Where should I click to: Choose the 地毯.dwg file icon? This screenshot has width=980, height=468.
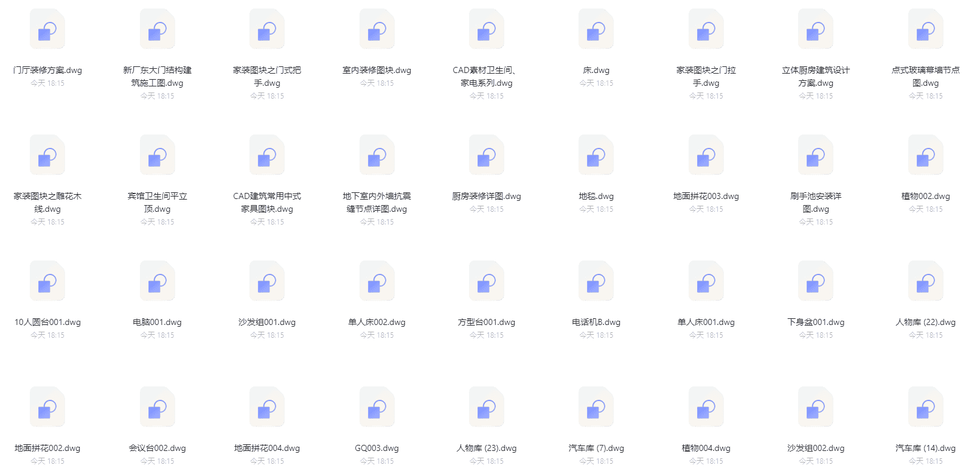click(x=596, y=155)
